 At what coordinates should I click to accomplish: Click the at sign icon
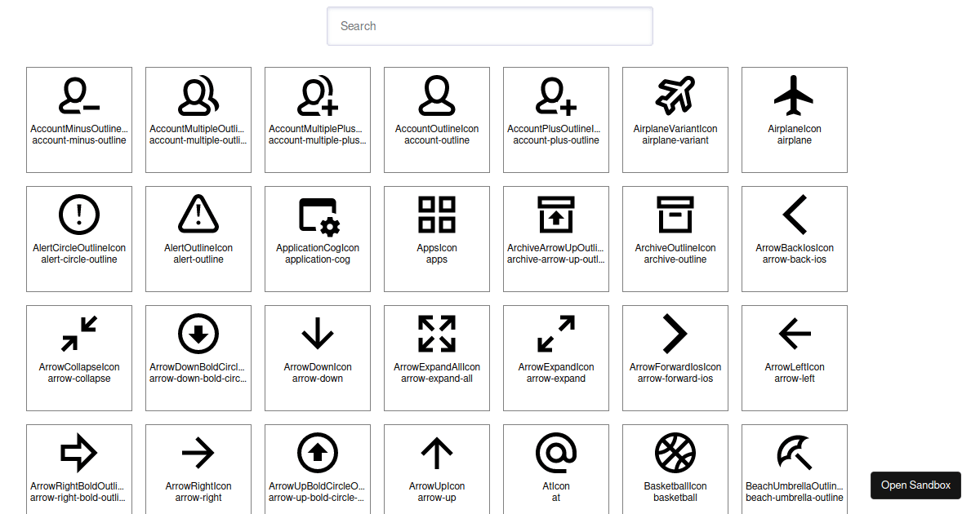(556, 452)
